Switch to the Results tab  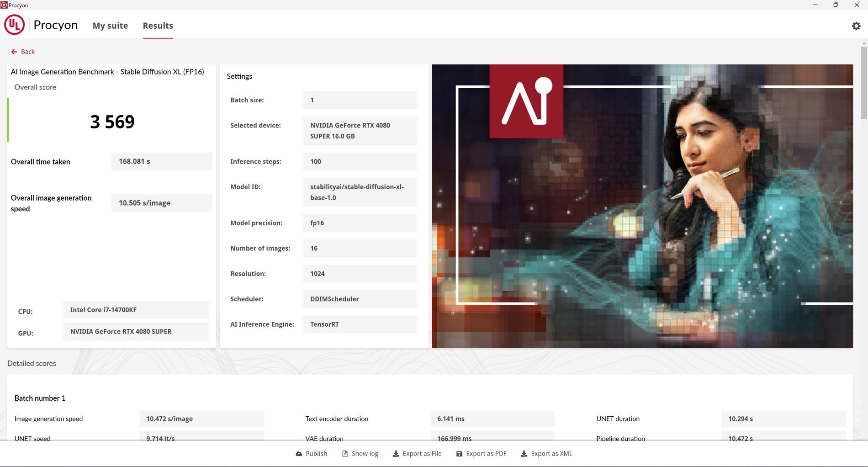coord(158,26)
